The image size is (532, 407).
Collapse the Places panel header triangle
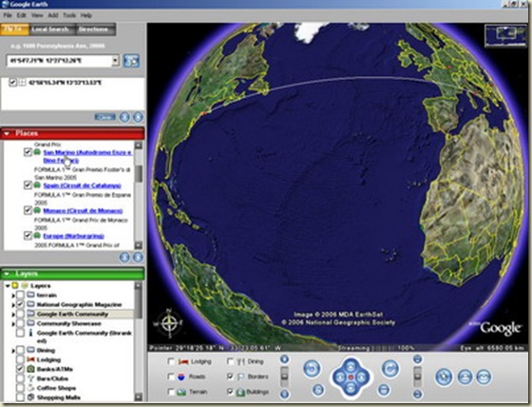coord(7,133)
